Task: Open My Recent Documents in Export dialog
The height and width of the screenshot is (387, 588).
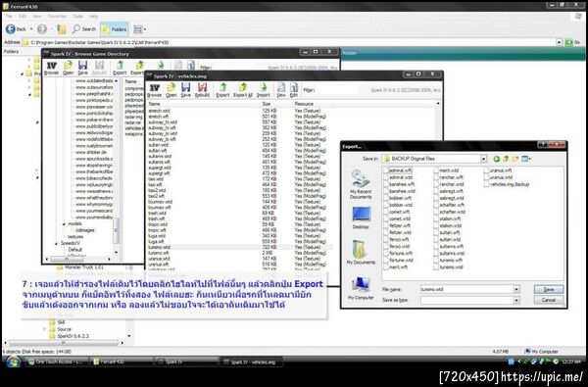Action: (x=361, y=184)
